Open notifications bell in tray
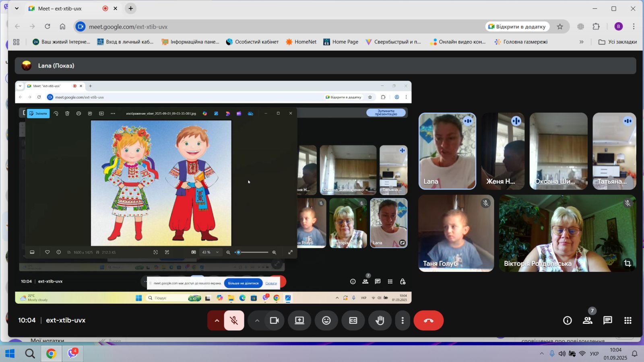This screenshot has width=644, height=362. (x=634, y=354)
